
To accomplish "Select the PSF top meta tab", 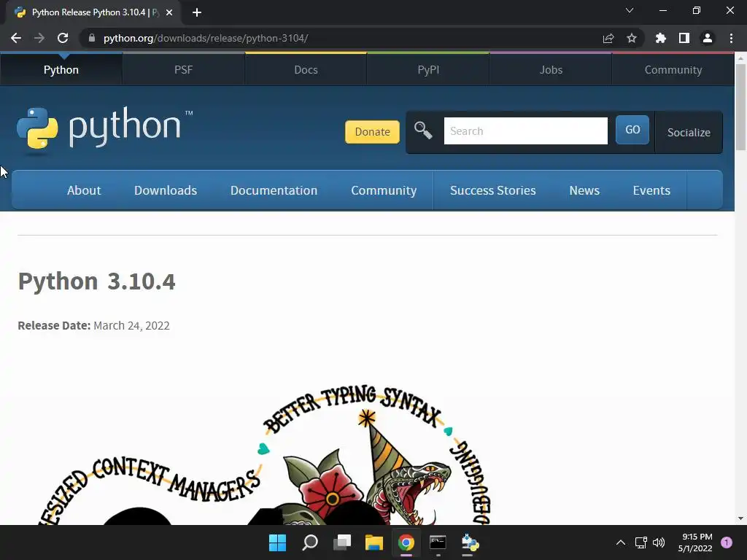I will (183, 69).
